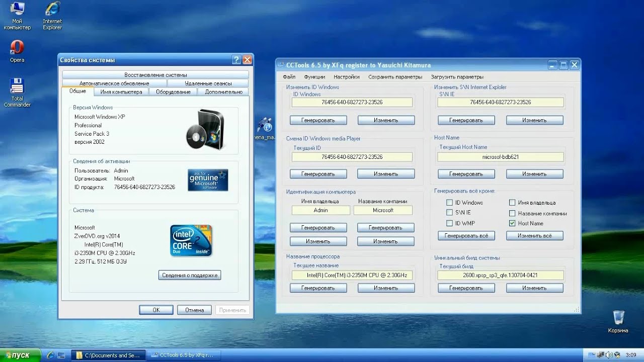Launch the Opera desktop icon
This screenshot has height=362, width=644.
click(x=17, y=51)
